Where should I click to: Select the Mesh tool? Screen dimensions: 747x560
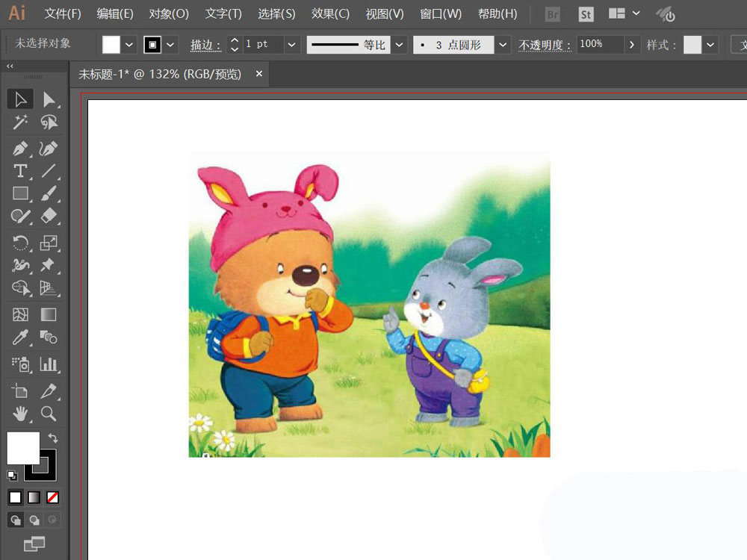(x=20, y=315)
